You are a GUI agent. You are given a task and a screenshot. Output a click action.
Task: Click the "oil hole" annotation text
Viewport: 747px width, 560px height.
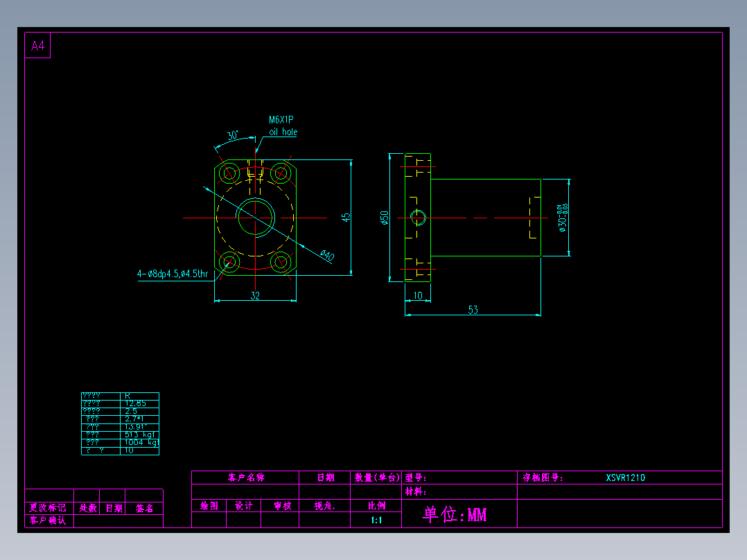tap(283, 132)
